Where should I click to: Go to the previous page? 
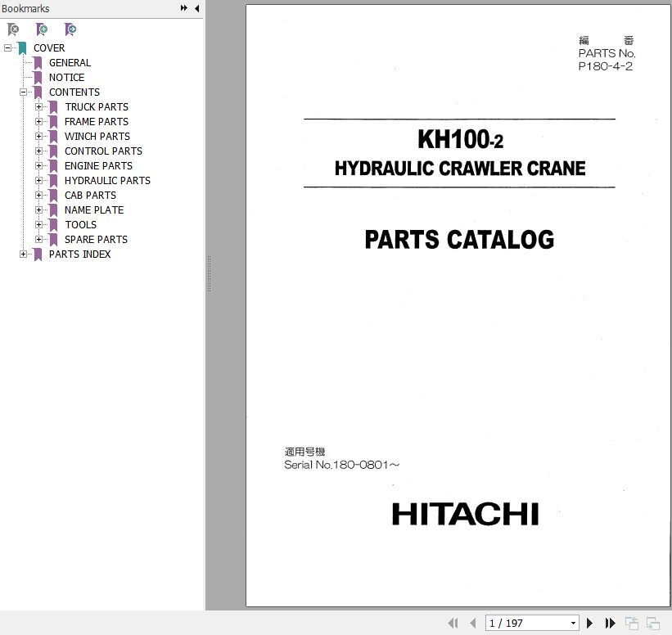pyautogui.click(x=473, y=624)
